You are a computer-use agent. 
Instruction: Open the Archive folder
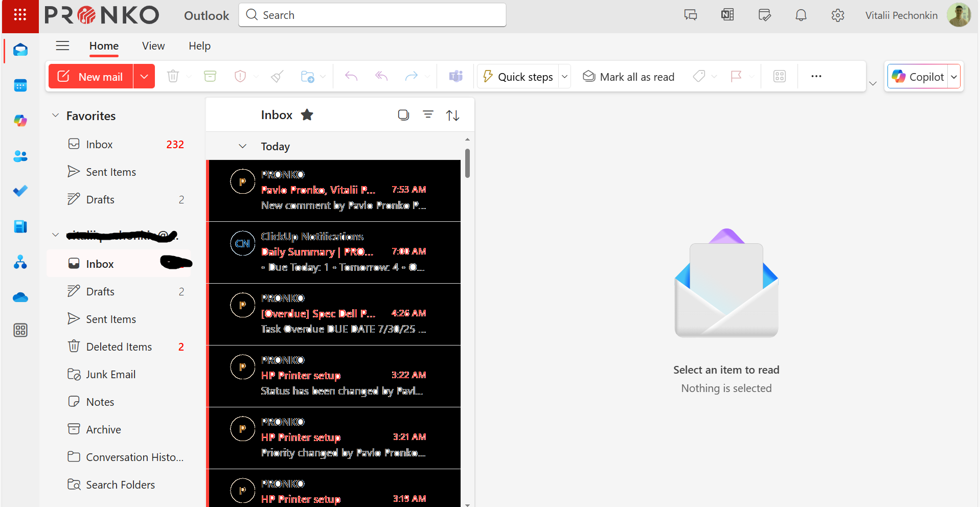(119, 430)
